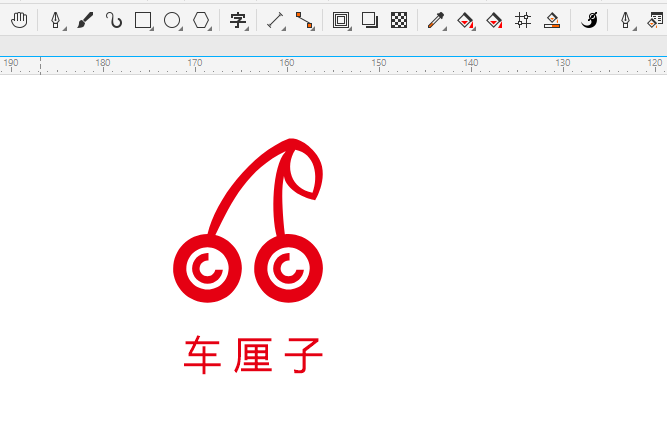
Task: Click the black swirl pen icon
Action: 589,20
